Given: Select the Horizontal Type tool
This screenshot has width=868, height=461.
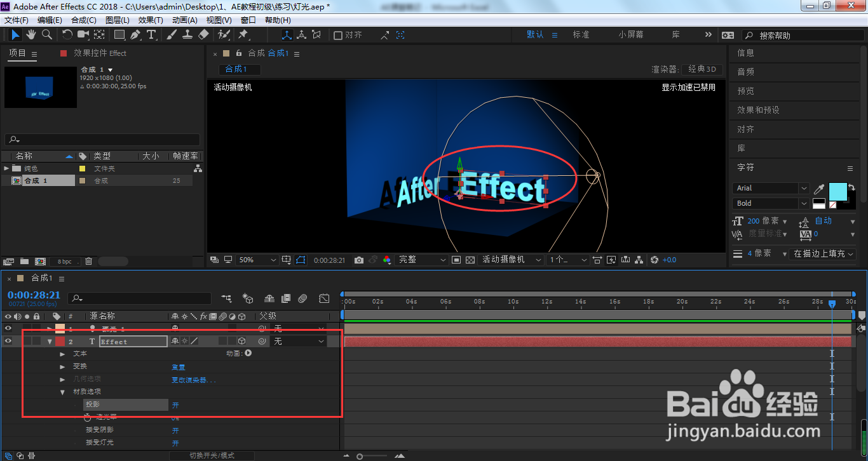Looking at the screenshot, I should 152,34.
